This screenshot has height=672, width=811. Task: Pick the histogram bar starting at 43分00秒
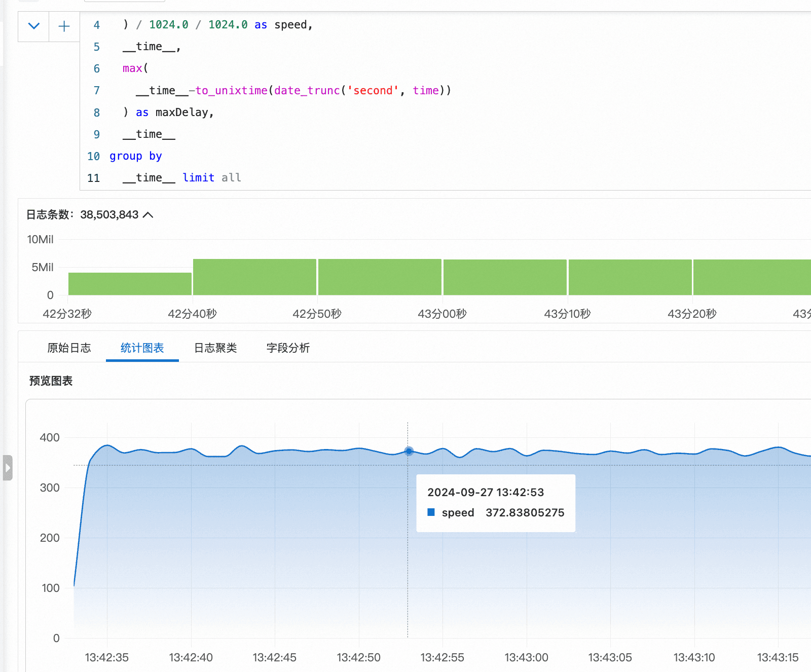pyautogui.click(x=505, y=277)
